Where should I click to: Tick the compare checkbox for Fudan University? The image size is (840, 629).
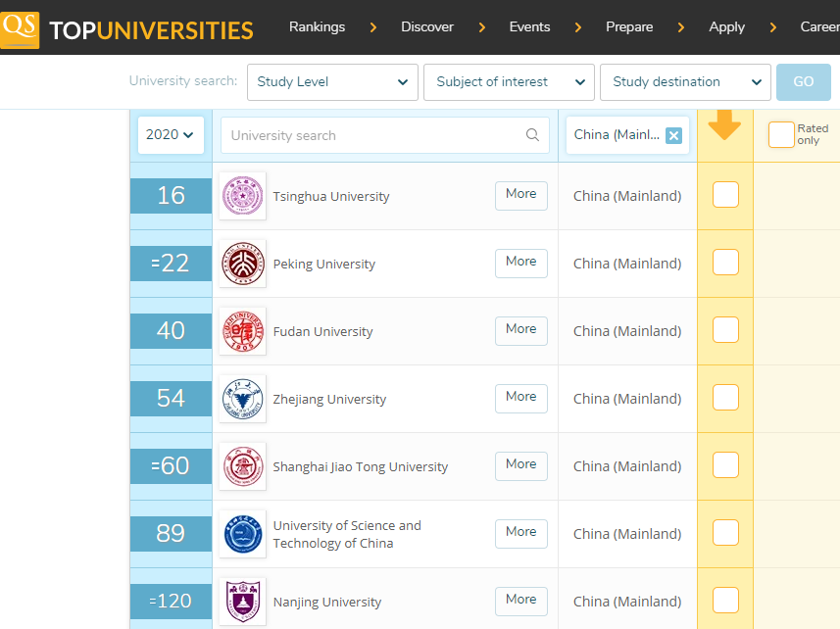pyautogui.click(x=725, y=329)
